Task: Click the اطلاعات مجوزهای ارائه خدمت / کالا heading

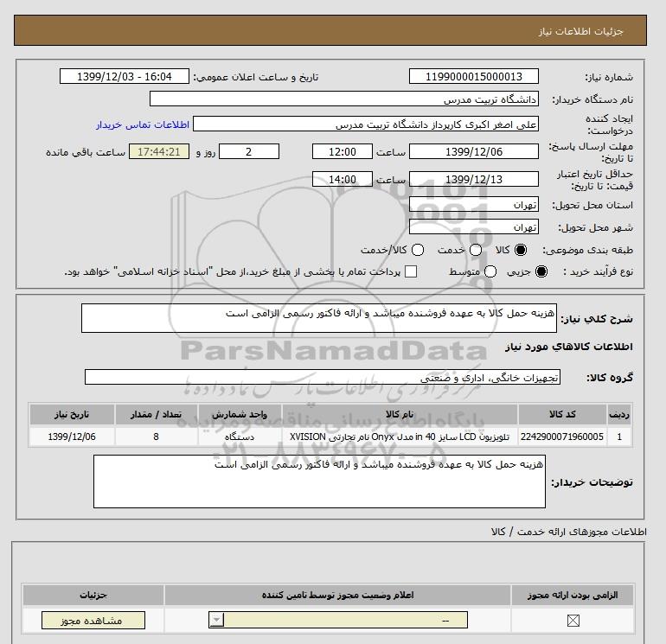Action: pyautogui.click(x=569, y=532)
